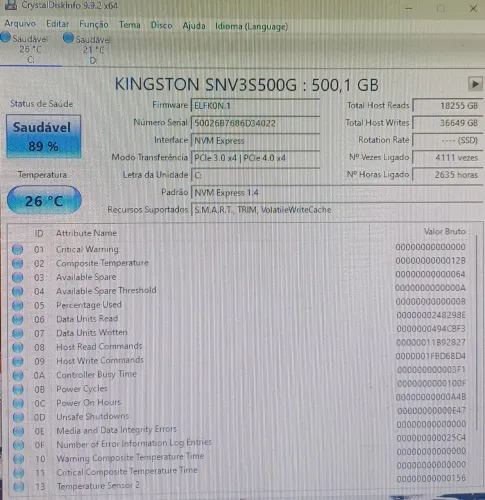The width and height of the screenshot is (485, 500).
Task: Select the Unsafe Shutdowns attribute name
Action: pos(93,417)
